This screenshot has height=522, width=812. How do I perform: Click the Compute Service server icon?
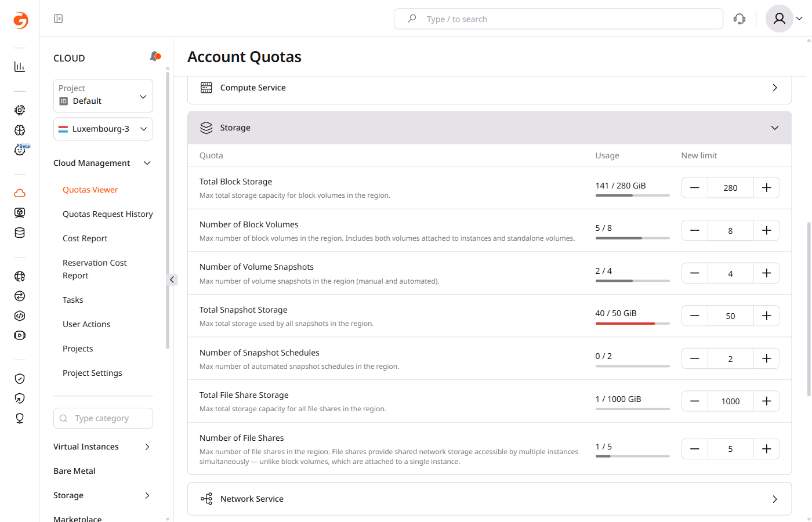[x=206, y=88]
